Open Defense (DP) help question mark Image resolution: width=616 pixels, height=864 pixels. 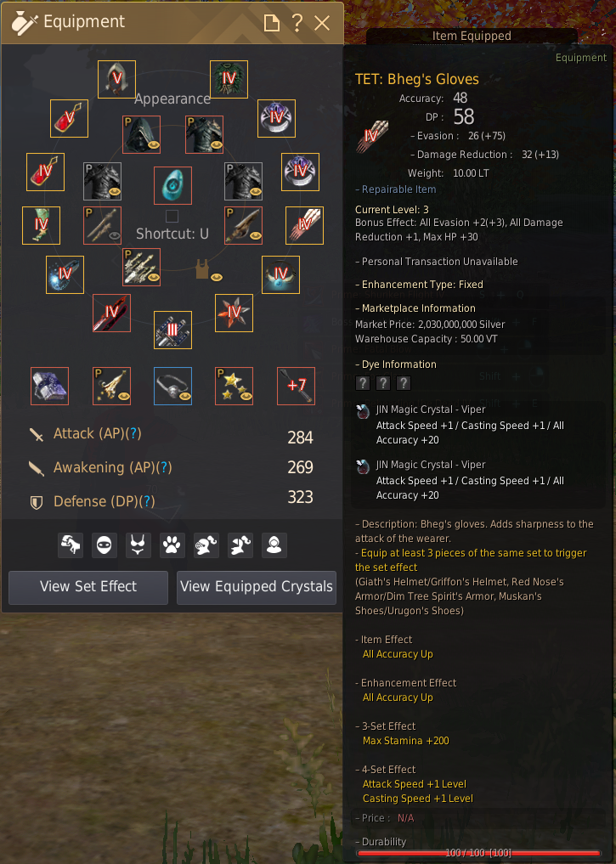click(x=146, y=502)
